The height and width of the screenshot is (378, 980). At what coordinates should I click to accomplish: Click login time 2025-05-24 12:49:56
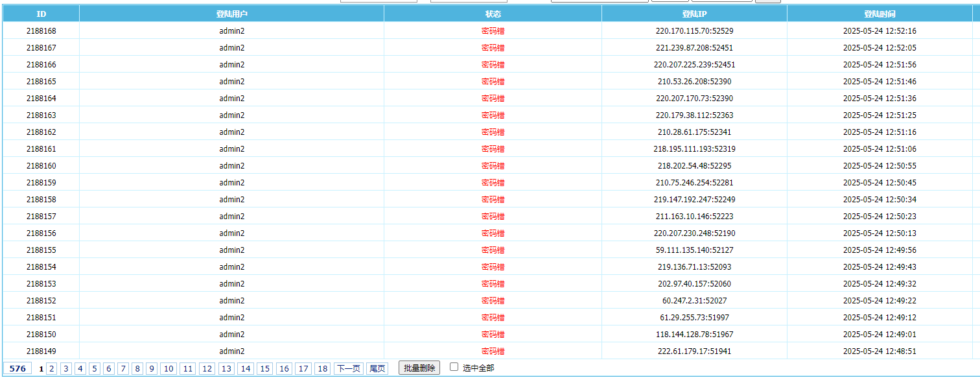click(880, 250)
